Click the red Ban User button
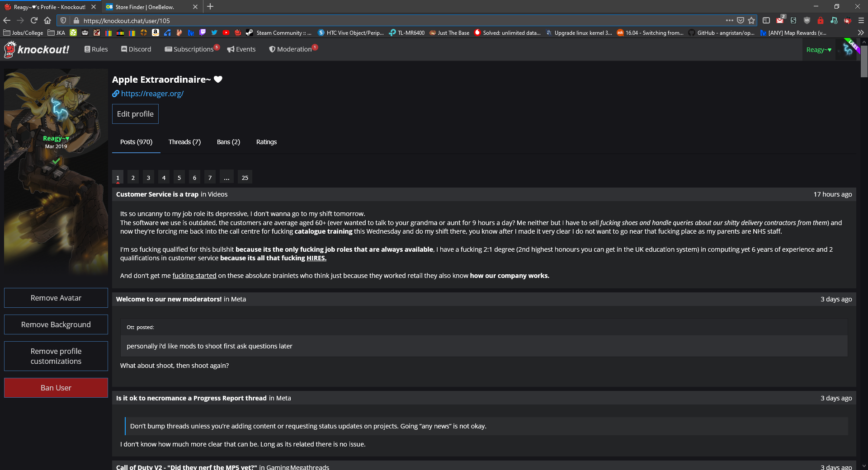 pos(56,388)
